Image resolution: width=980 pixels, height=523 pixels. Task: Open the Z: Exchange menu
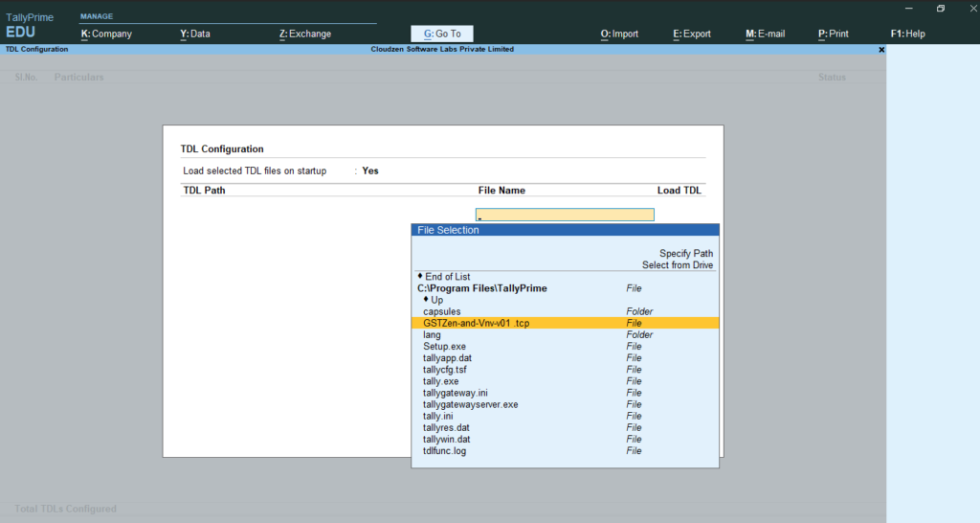coord(305,34)
